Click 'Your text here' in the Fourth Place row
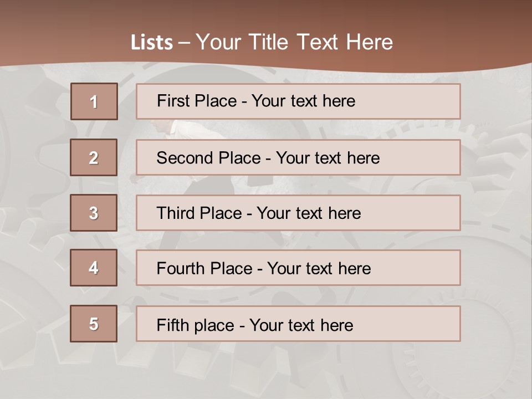The width and height of the screenshot is (532, 399). 319,269
